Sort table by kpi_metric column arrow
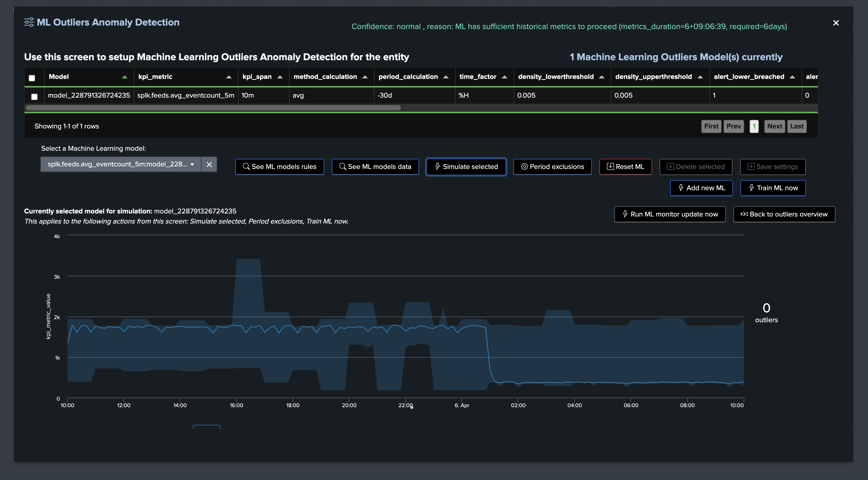 click(229, 77)
